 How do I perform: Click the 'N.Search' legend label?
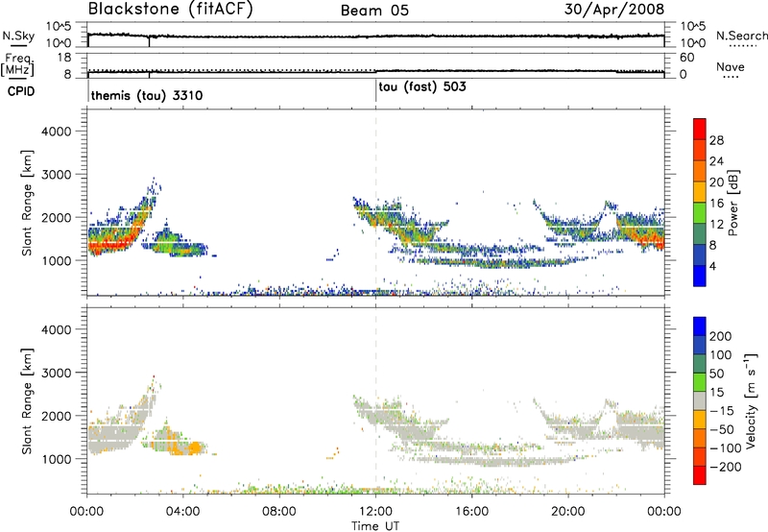[x=741, y=36]
